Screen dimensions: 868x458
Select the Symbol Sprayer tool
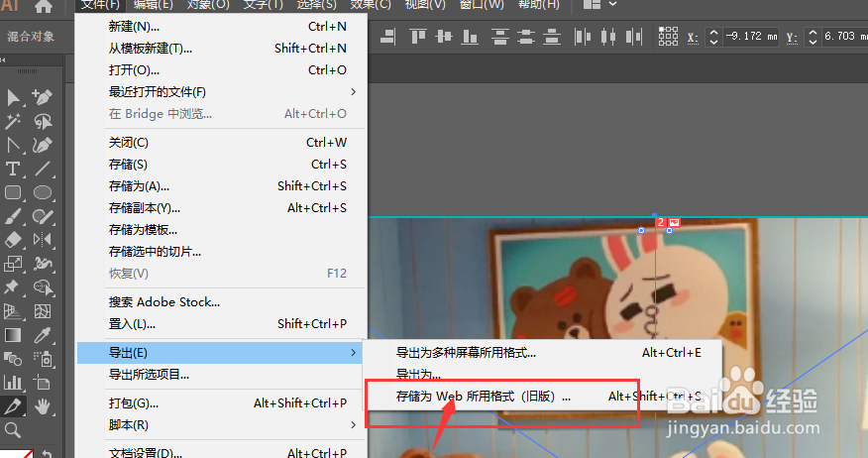(43, 359)
